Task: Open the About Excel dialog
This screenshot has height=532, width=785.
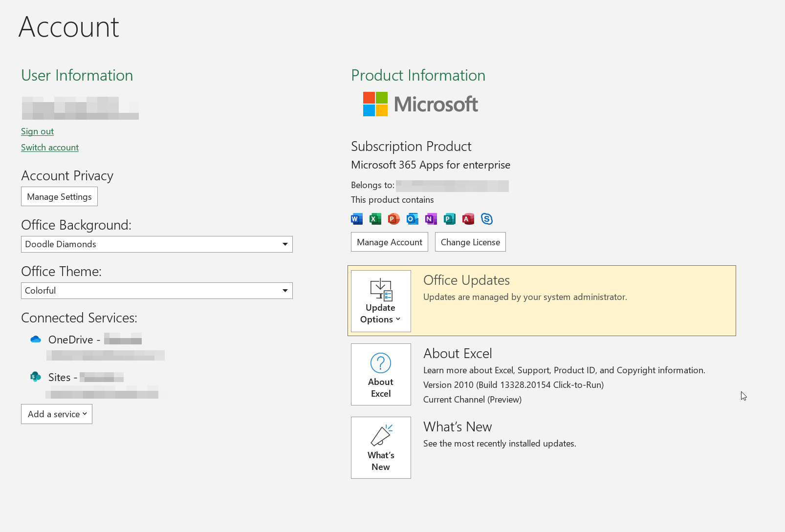Action: click(381, 374)
